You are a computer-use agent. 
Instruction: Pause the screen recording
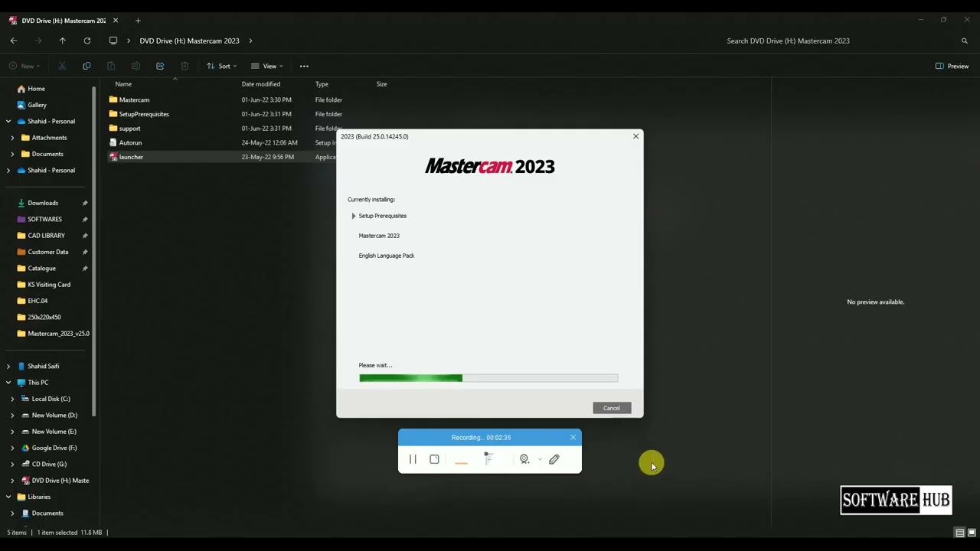pyautogui.click(x=413, y=459)
